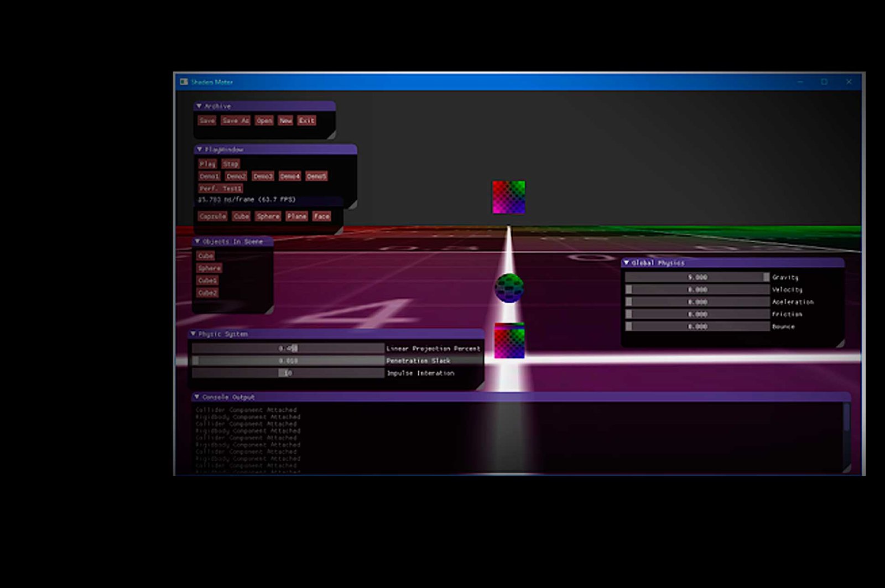Select Sphere in Objects In Scene
This screenshot has height=588, width=885.
(x=209, y=268)
